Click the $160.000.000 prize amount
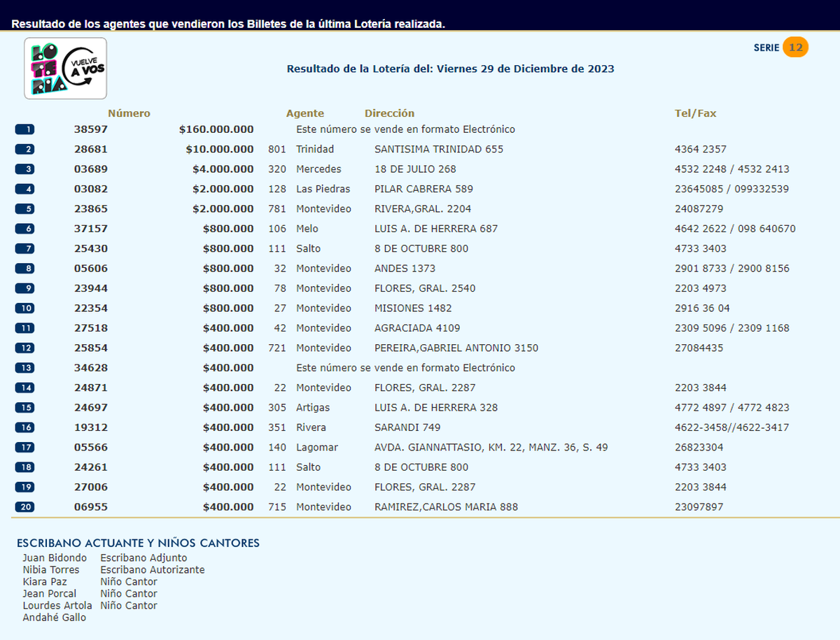Viewport: 840px width, 640px height. click(x=216, y=129)
